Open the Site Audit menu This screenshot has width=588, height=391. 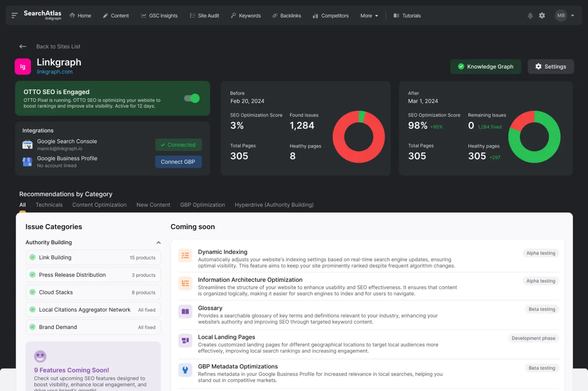coord(204,16)
